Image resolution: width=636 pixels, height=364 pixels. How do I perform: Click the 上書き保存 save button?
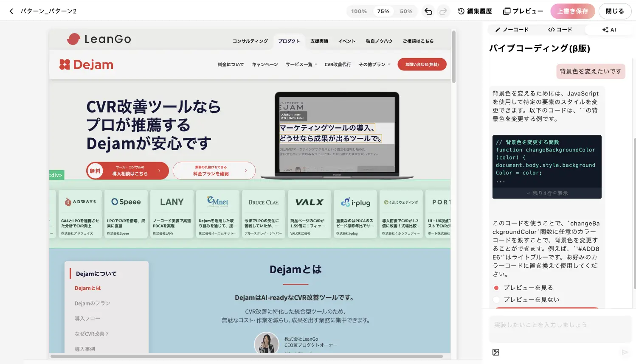point(573,11)
